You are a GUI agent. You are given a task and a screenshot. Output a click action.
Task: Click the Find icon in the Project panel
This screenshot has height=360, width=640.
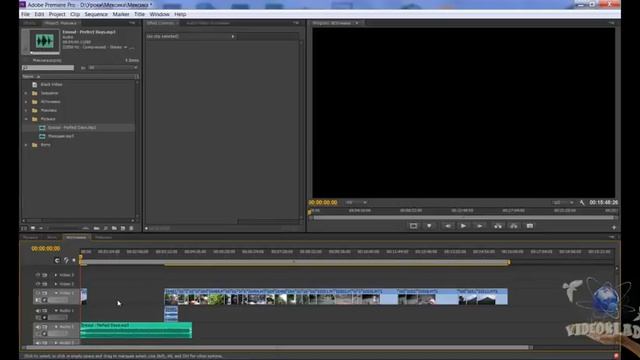pos(106,228)
